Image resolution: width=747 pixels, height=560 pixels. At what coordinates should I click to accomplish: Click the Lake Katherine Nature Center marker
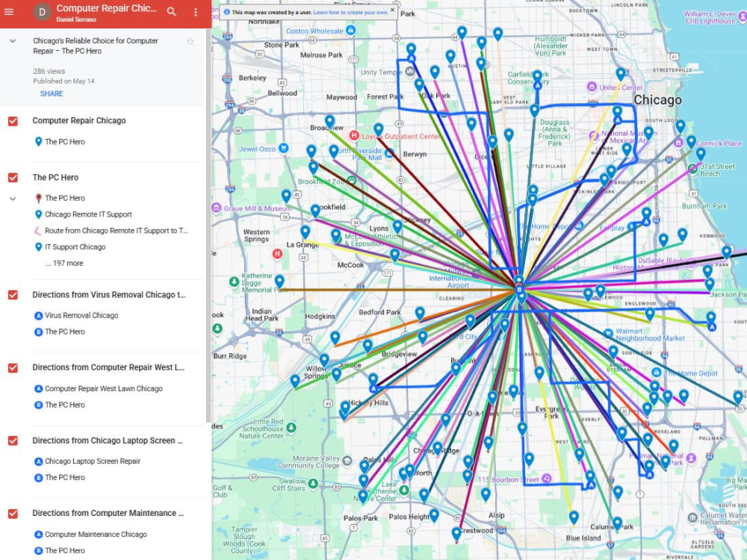coord(404,490)
